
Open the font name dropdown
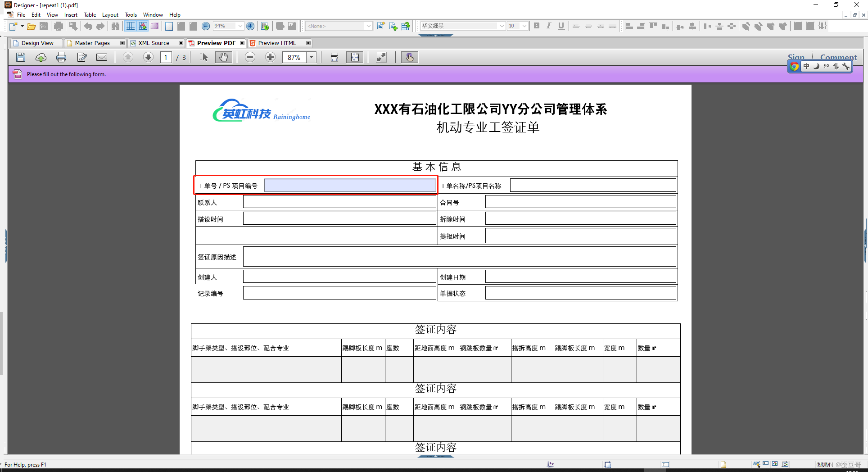pos(502,26)
